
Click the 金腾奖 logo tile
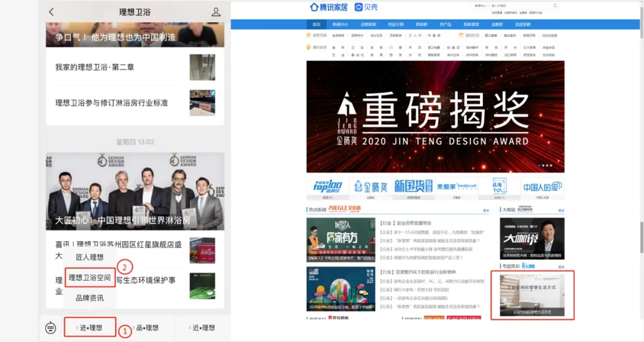(x=371, y=188)
